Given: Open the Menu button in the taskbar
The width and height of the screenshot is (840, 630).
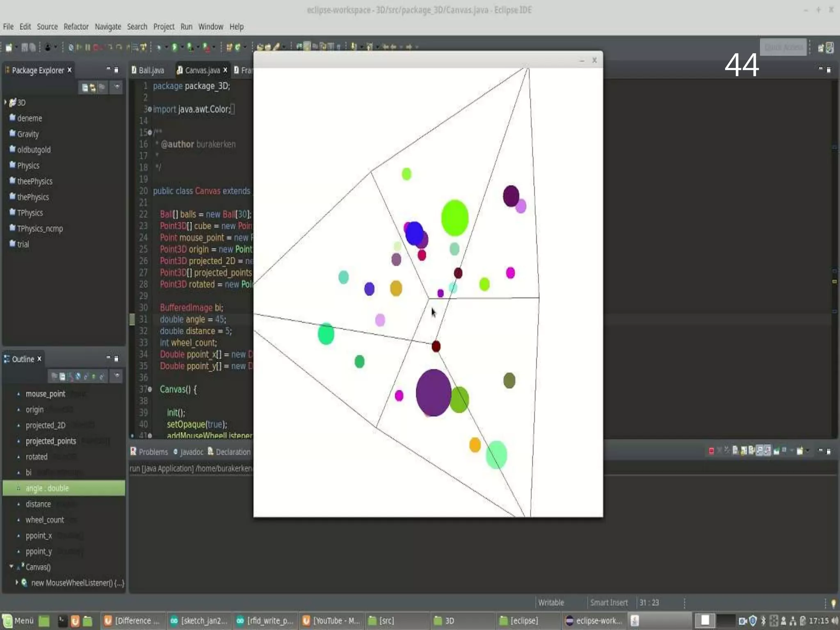Looking at the screenshot, I should 18,621.
